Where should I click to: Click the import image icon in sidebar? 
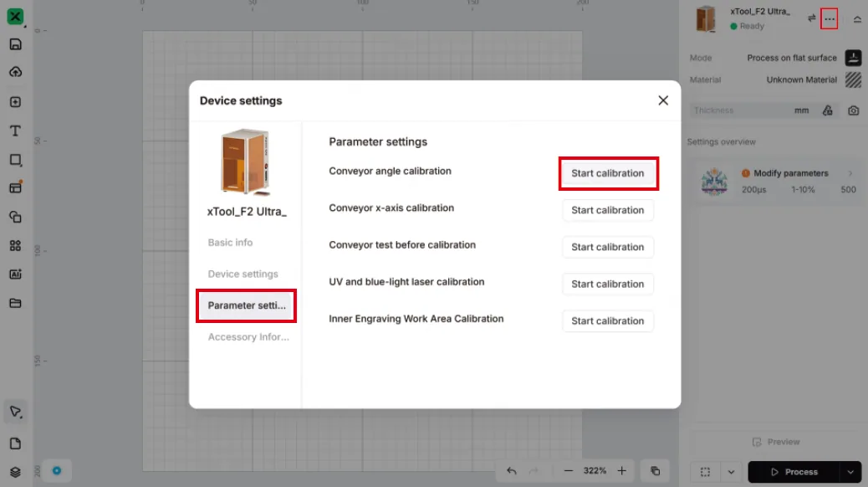point(16,102)
